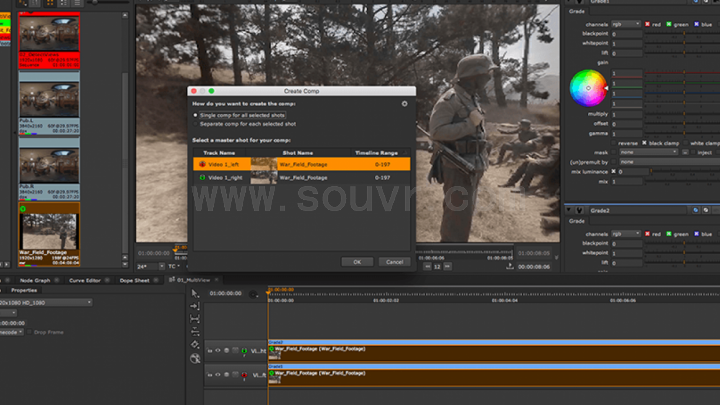Open Grade2 channels rgb dropdown
Image resolution: width=720 pixels, height=405 pixels.
[626, 234]
